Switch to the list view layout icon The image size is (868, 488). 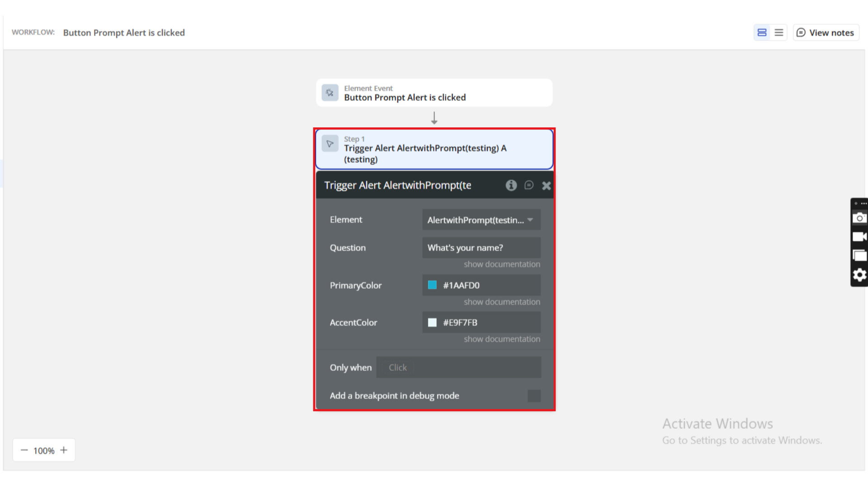(x=778, y=33)
